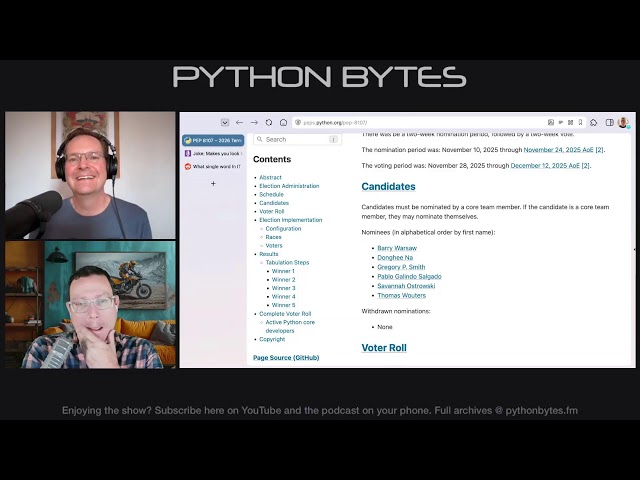
Task: Go to the browser home icon
Action: pos(283,122)
